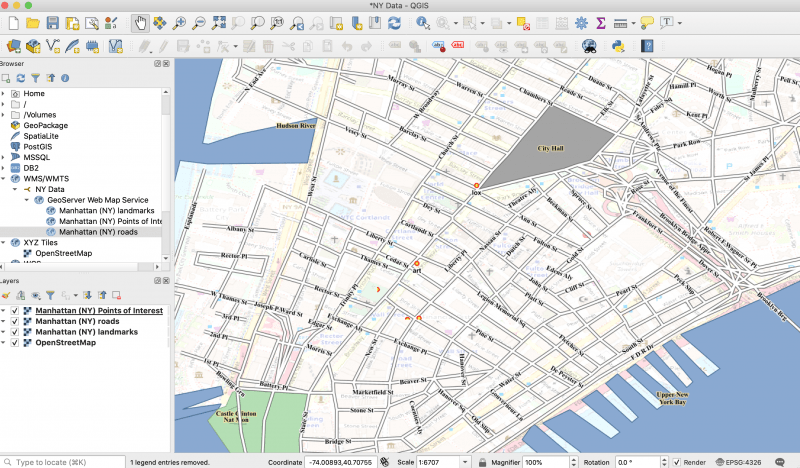Open a project with the folder icon
Viewport: 800px width, 468px height.
click(x=33, y=23)
